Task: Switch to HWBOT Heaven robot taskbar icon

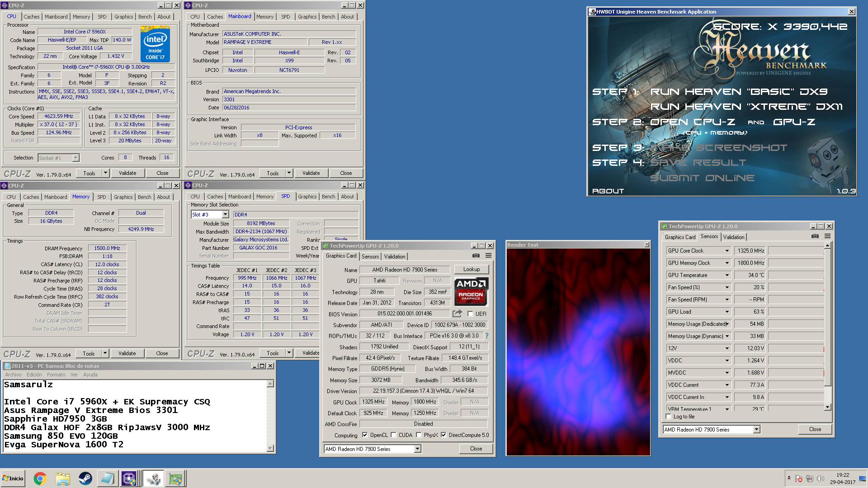Action: [153, 479]
